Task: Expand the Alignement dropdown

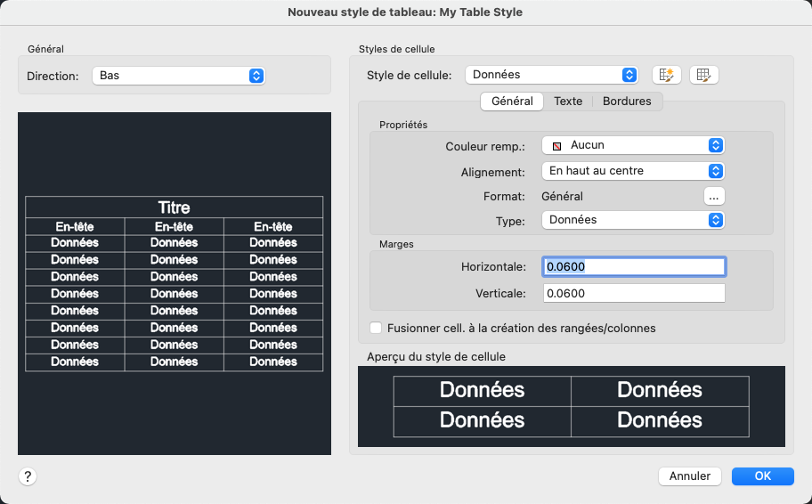Action: coord(632,170)
